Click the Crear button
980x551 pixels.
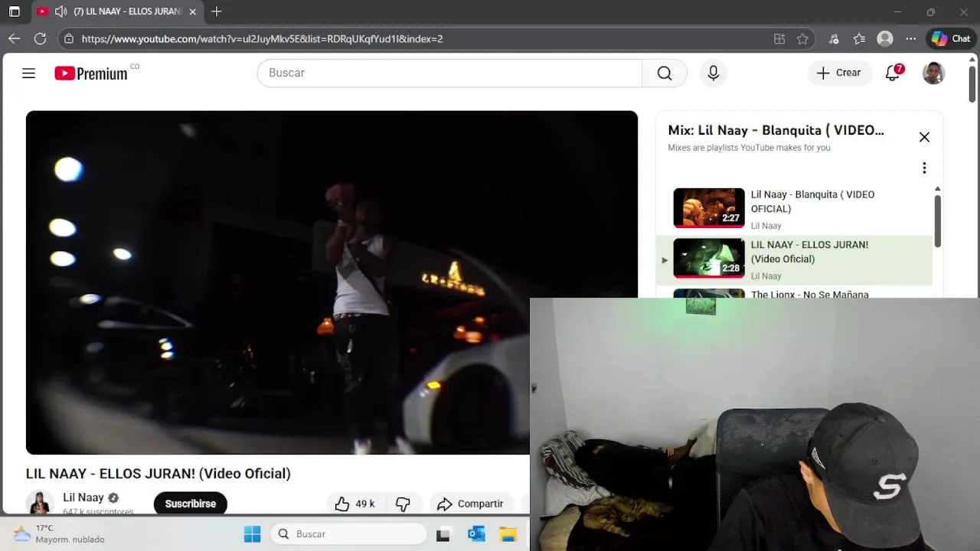tap(838, 73)
